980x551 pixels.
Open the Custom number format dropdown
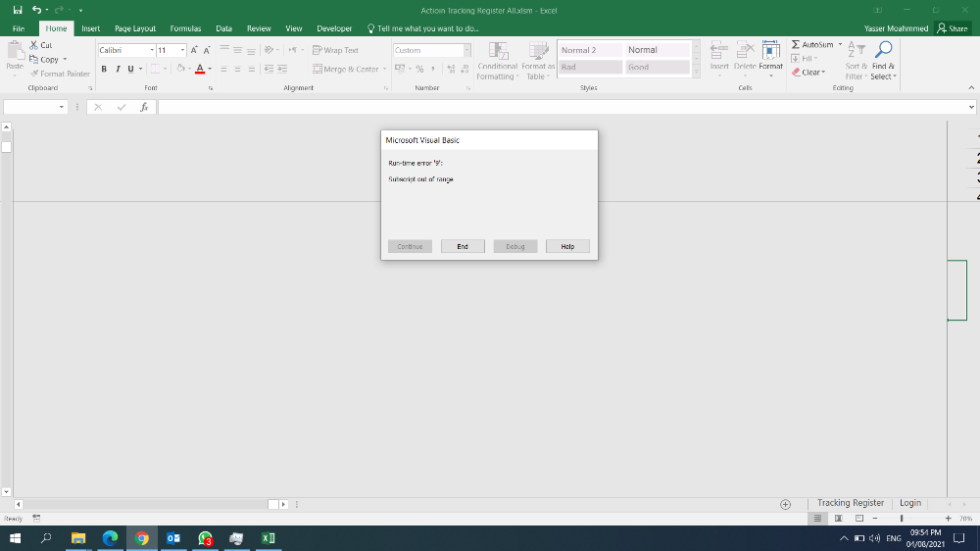pyautogui.click(x=466, y=50)
